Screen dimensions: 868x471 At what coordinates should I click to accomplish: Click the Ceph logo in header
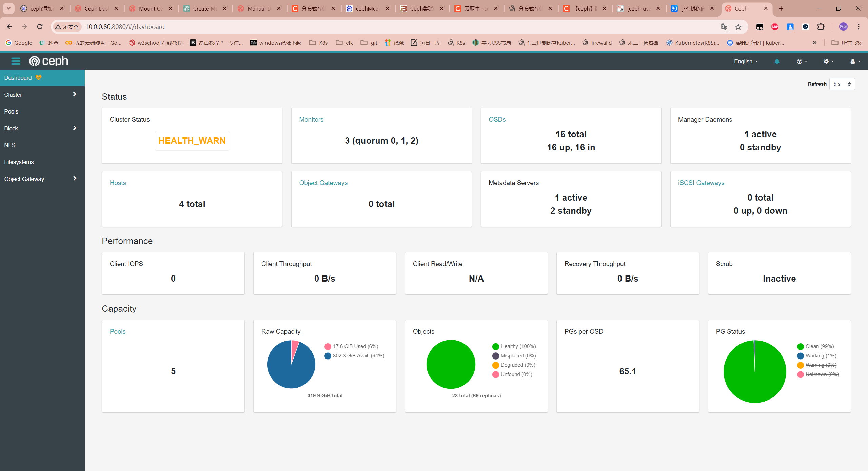[48, 61]
